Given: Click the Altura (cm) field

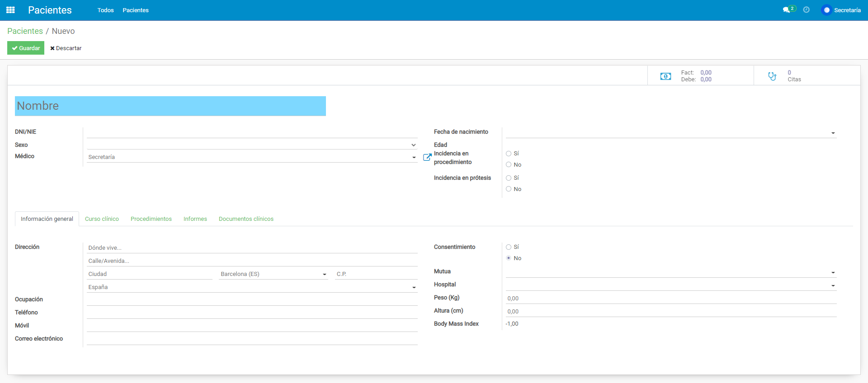Looking at the screenshot, I should (671, 312).
